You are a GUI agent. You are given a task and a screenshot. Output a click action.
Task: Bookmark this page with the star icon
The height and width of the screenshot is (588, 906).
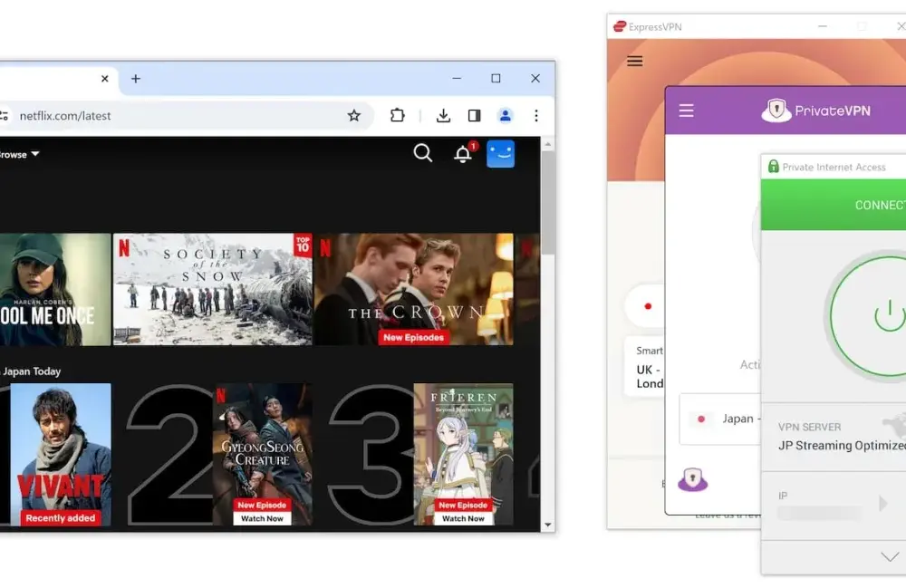[354, 116]
